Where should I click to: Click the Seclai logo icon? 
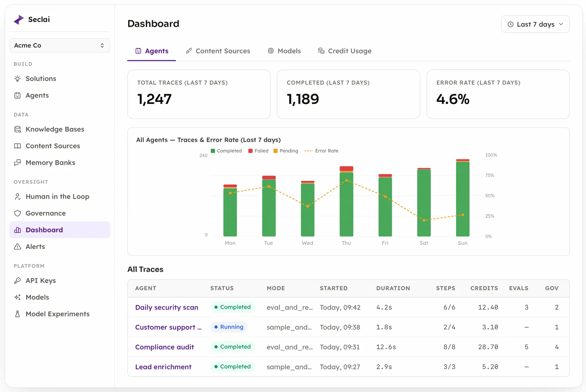(x=19, y=19)
